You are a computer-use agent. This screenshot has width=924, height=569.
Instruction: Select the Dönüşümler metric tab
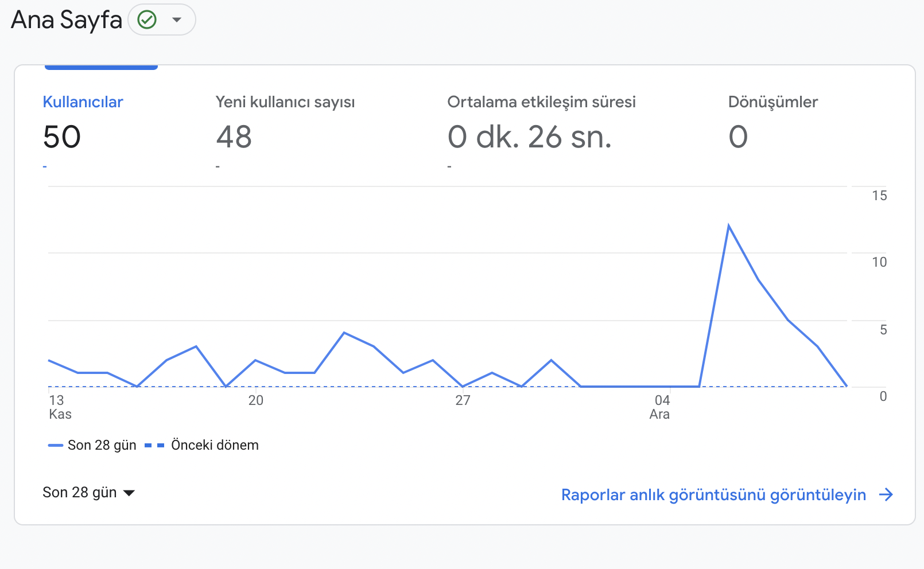[772, 102]
